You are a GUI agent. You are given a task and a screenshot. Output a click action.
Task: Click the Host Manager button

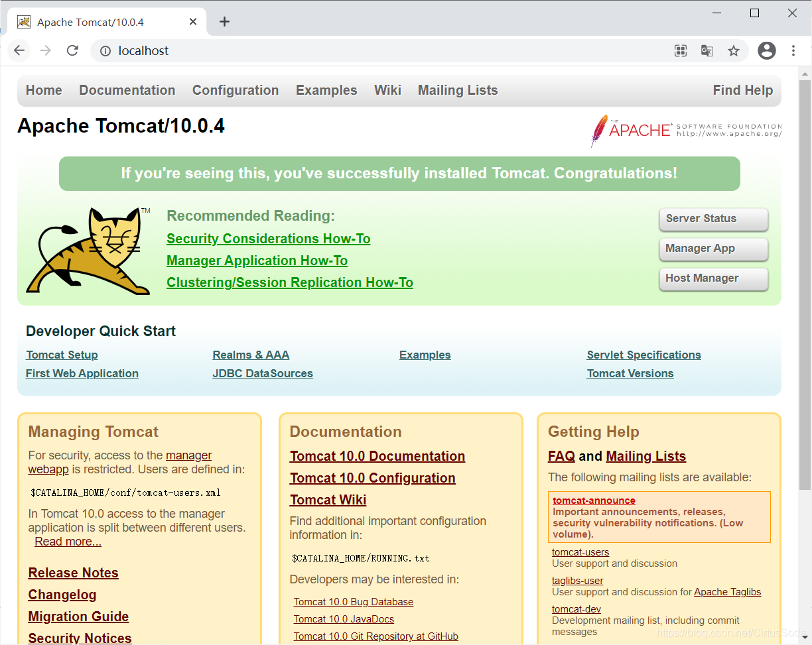(x=714, y=278)
